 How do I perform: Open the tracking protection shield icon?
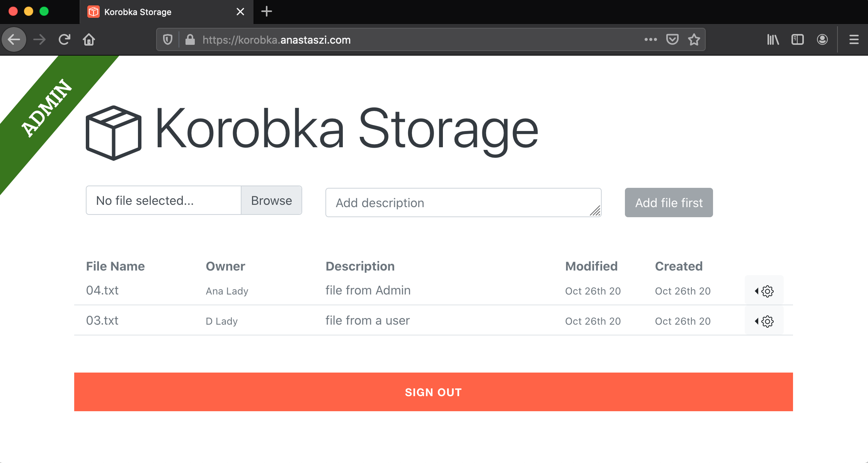point(168,39)
